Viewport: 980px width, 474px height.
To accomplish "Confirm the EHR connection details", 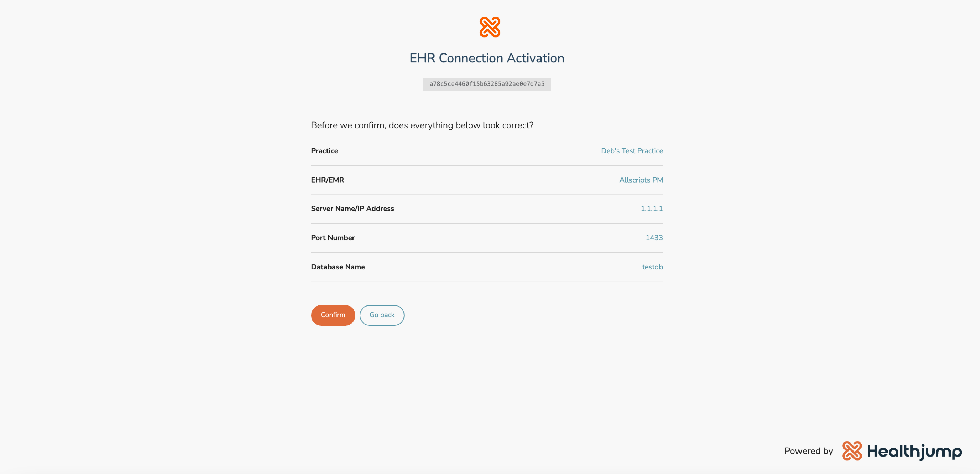I will point(333,315).
